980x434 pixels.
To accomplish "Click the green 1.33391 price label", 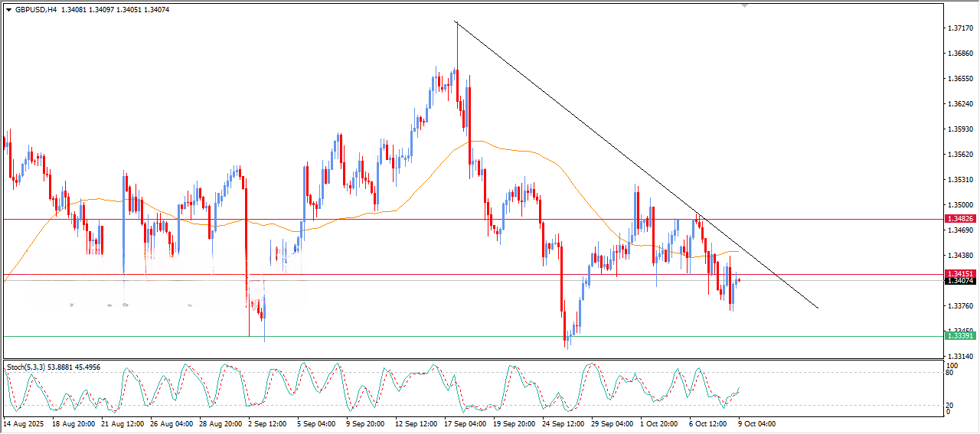I will click(959, 336).
